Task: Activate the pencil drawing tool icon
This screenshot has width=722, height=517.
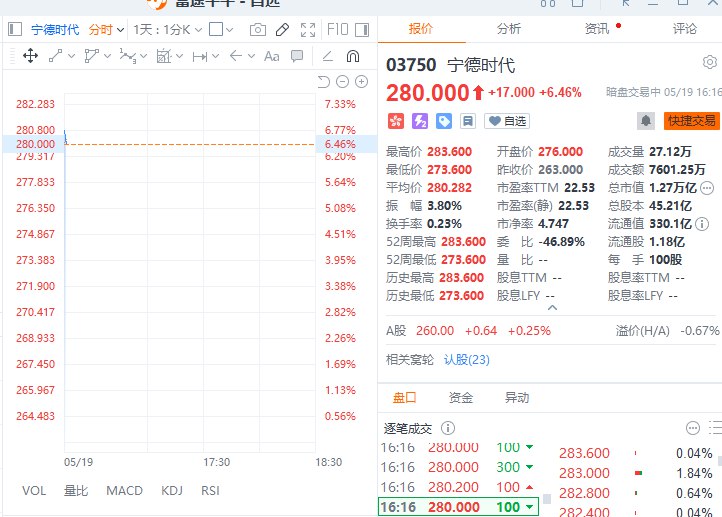Action: click(x=282, y=30)
